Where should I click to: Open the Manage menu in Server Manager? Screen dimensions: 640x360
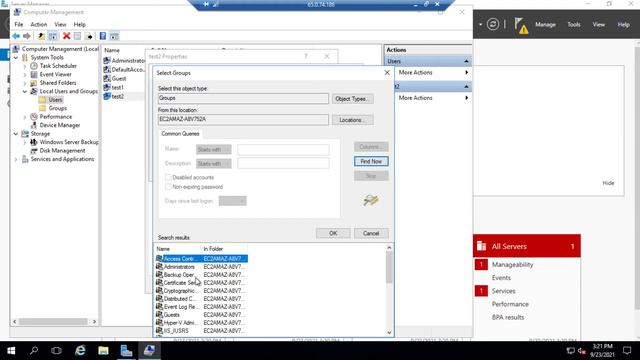545,24
